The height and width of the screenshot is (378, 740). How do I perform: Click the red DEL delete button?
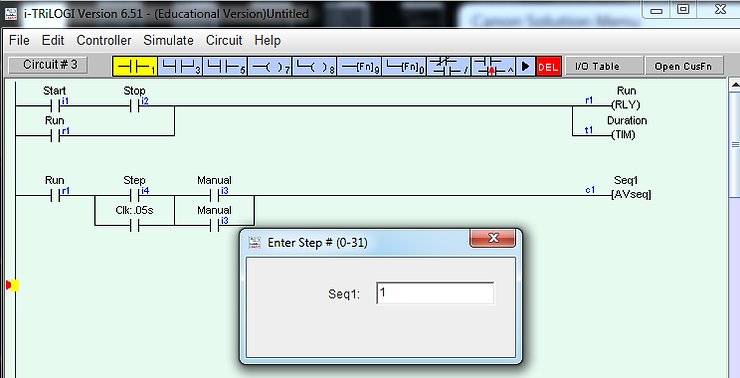point(548,67)
